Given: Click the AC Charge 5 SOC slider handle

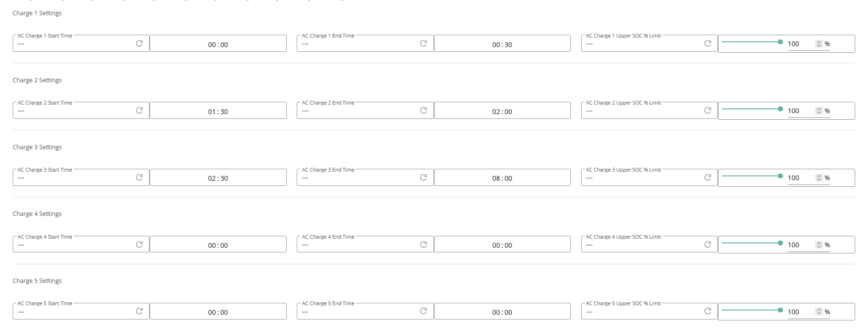Looking at the screenshot, I should tap(780, 310).
